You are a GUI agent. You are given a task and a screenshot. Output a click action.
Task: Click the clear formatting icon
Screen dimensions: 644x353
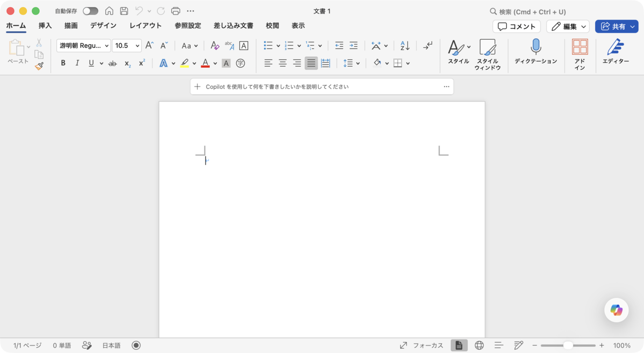pos(215,46)
